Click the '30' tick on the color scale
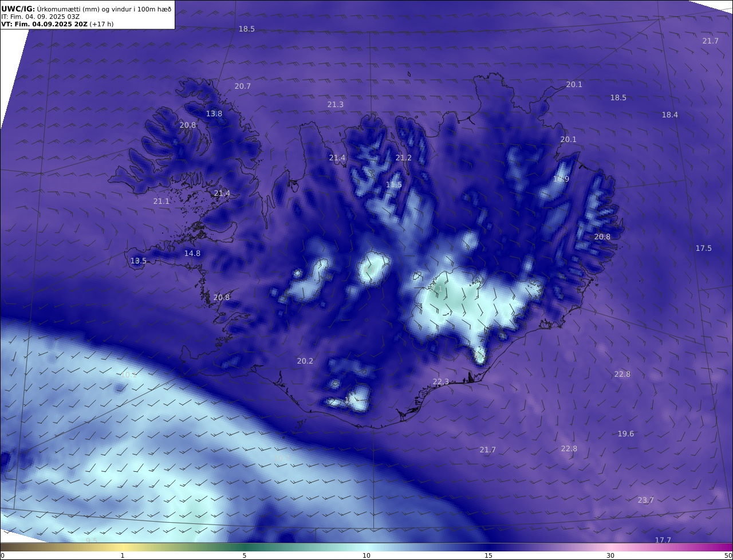This screenshot has height=560, width=733. point(610,555)
